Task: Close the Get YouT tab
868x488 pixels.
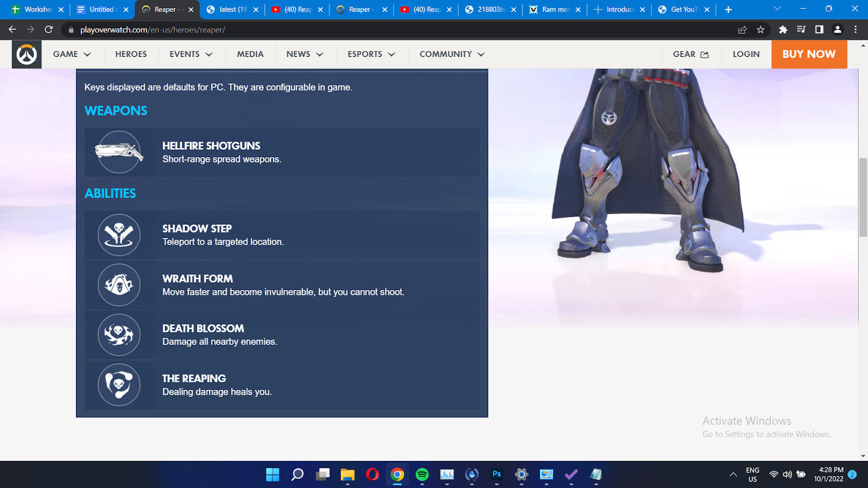Action: coord(707,10)
